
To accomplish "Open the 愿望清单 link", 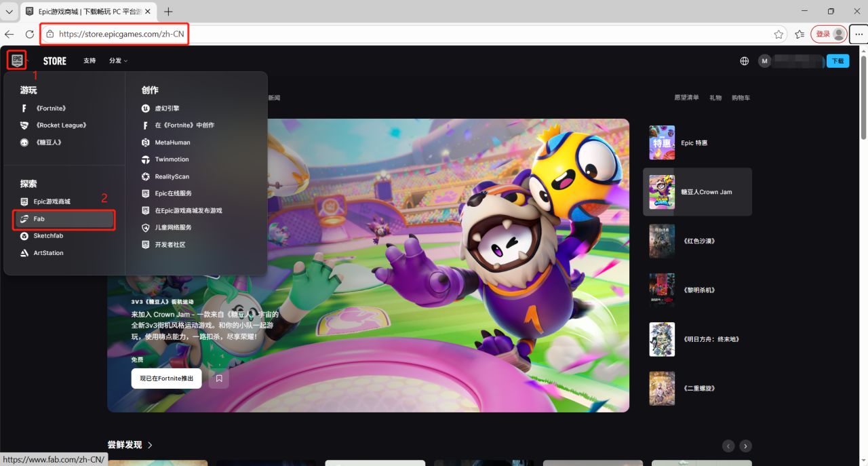I will [x=686, y=98].
